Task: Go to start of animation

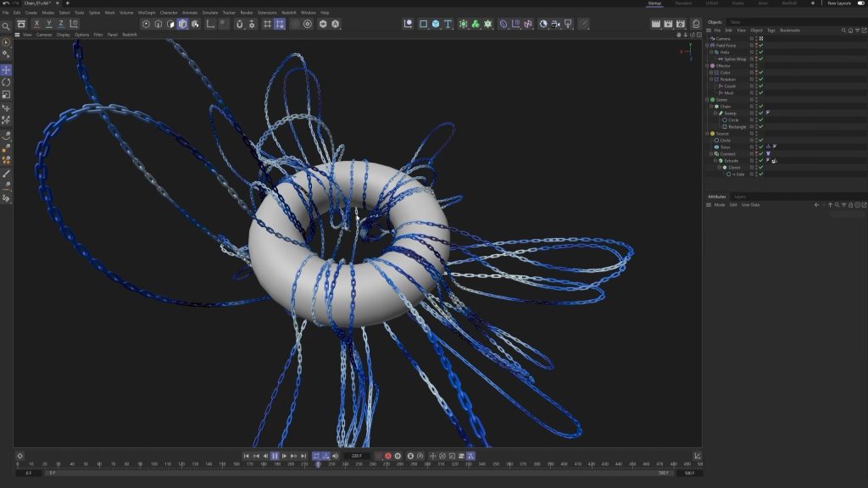Action: (247, 456)
